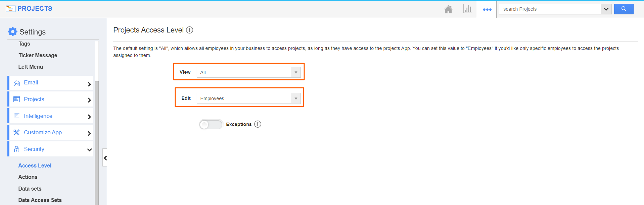The height and width of the screenshot is (205, 644).
Task: Click into the search Projects field
Action: (x=550, y=9)
